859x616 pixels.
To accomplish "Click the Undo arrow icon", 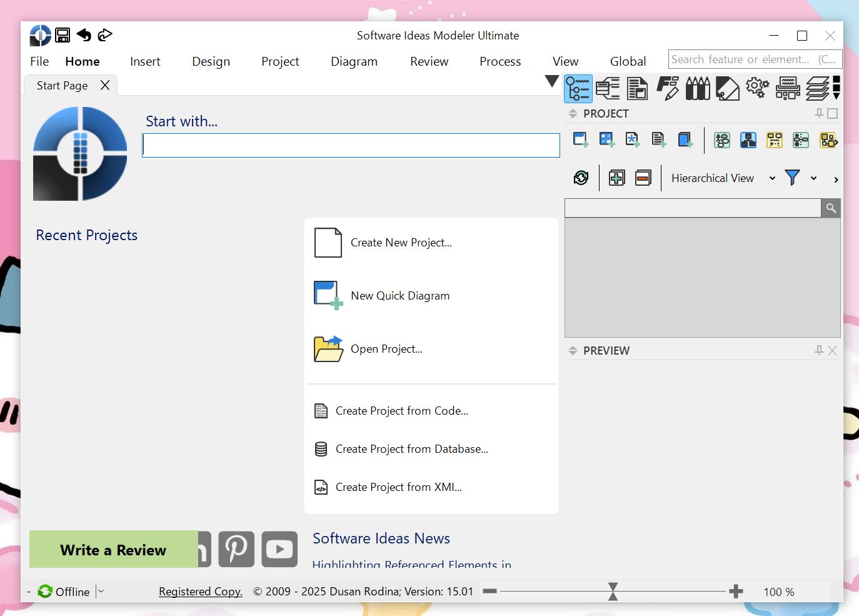I will 84,35.
